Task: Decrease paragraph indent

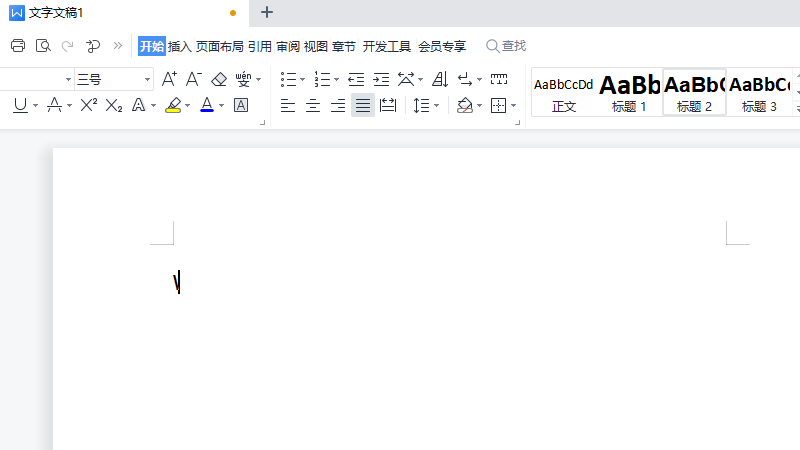Action: coord(356,79)
